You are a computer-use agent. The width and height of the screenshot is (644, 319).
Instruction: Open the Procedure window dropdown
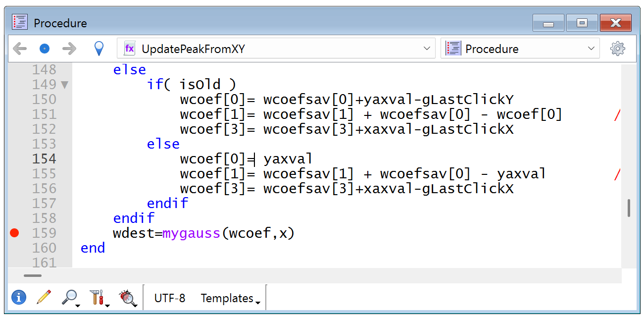coord(591,48)
